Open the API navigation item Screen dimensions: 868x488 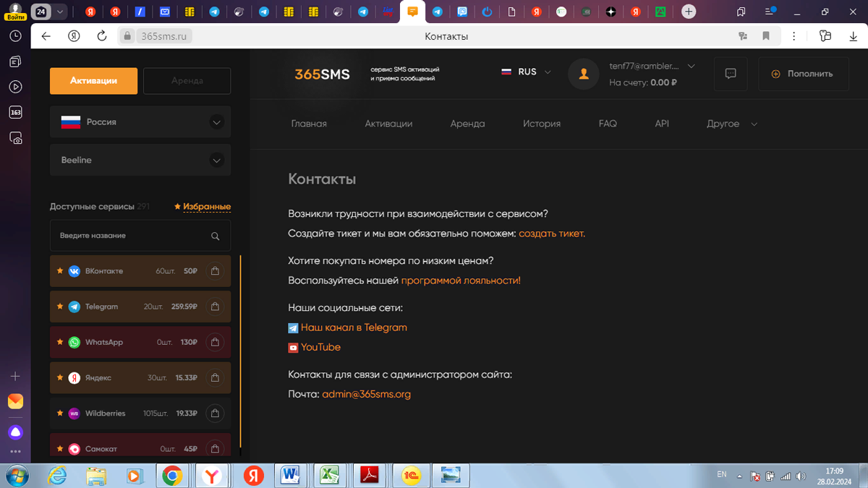[x=662, y=124]
